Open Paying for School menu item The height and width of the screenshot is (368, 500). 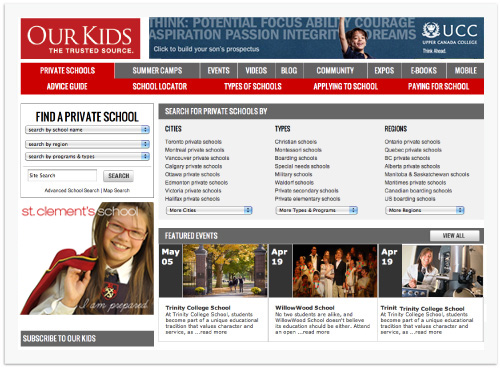coord(438,87)
